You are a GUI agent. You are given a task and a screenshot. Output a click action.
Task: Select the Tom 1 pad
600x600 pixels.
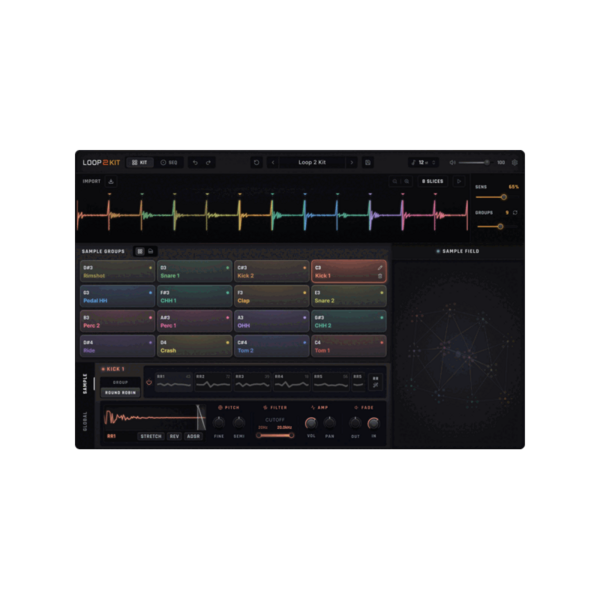349,346
